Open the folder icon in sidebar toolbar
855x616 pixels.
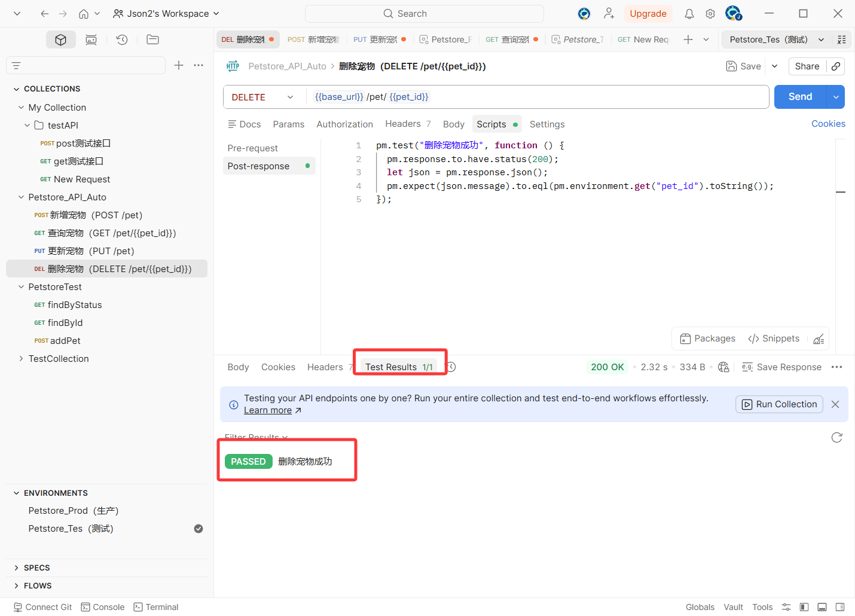tap(152, 39)
